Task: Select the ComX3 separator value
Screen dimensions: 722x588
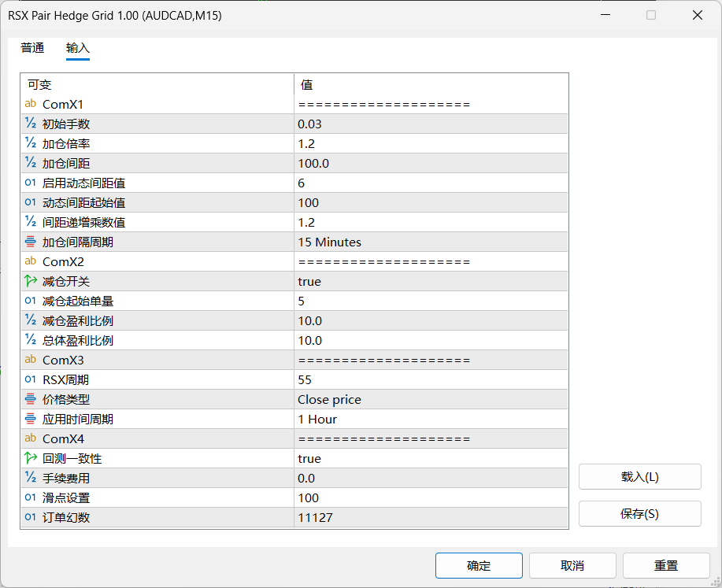Action: coord(431,360)
